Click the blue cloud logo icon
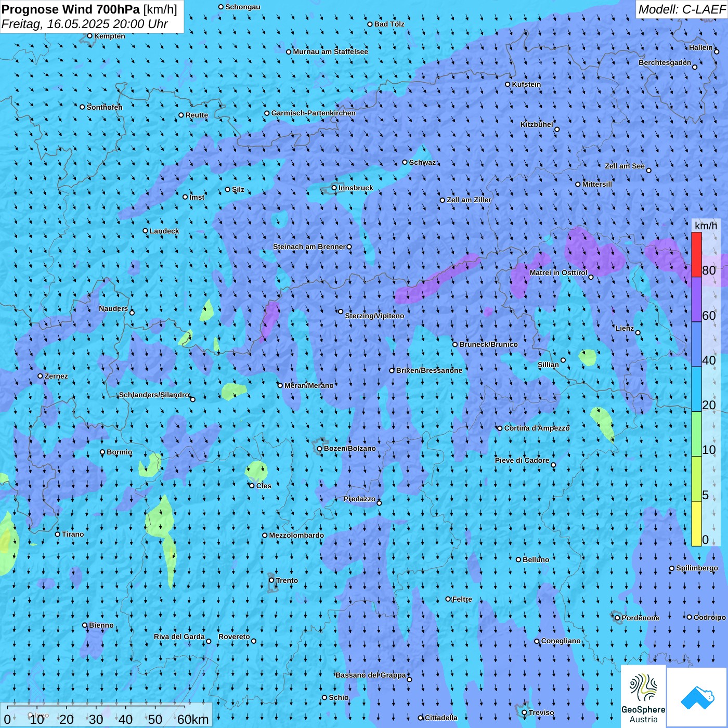Screen dimensions: 728x728 point(697,697)
